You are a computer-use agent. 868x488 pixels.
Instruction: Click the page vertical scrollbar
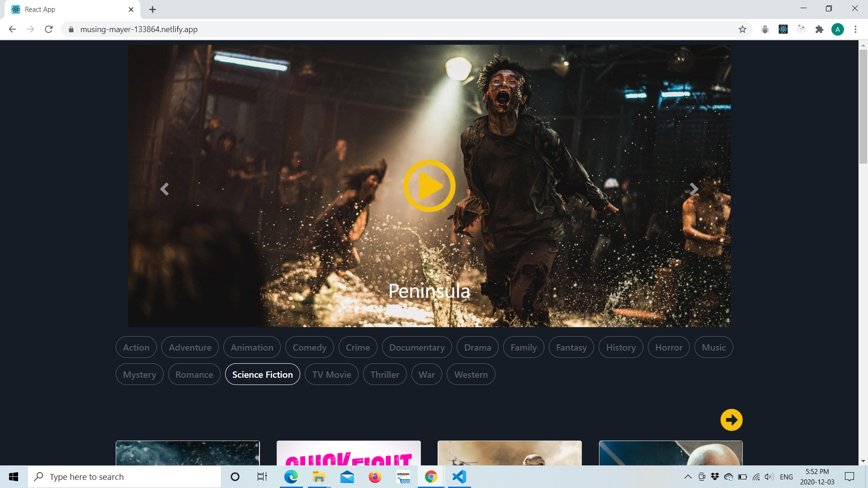pyautogui.click(x=863, y=107)
